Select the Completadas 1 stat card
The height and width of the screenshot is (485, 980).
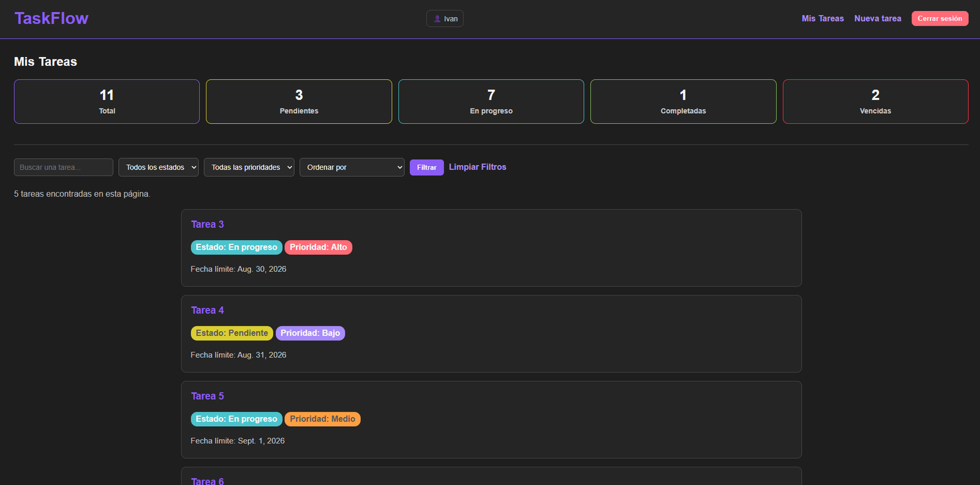(x=684, y=102)
